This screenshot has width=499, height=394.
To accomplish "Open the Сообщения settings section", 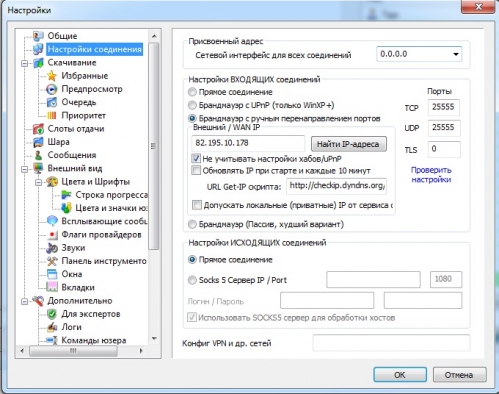I will coord(72,155).
